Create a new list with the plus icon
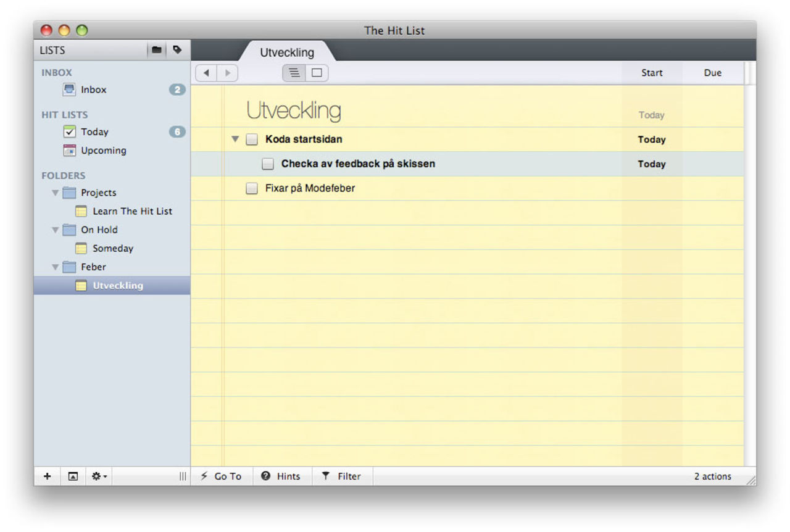The image size is (790, 532). pos(47,476)
